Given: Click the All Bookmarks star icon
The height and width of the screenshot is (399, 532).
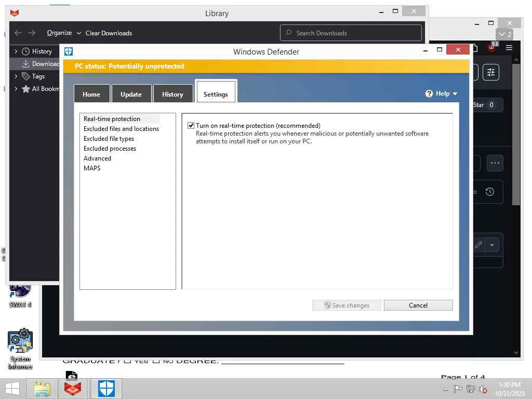Looking at the screenshot, I should (26, 89).
